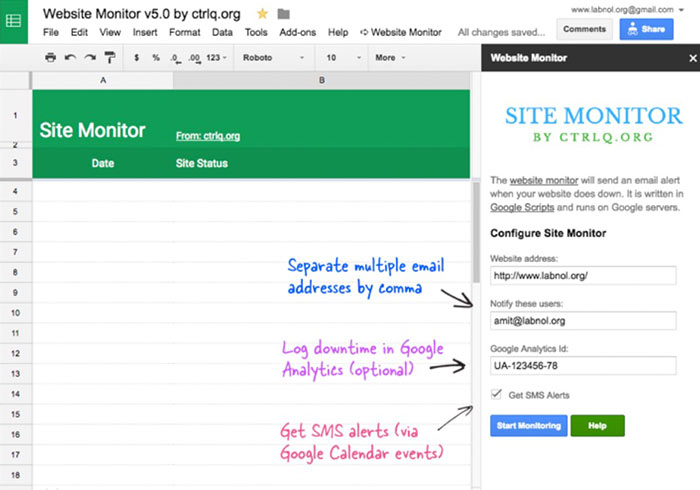Image resolution: width=700 pixels, height=490 pixels.
Task: Select row 1 header
Action: coord(15,116)
